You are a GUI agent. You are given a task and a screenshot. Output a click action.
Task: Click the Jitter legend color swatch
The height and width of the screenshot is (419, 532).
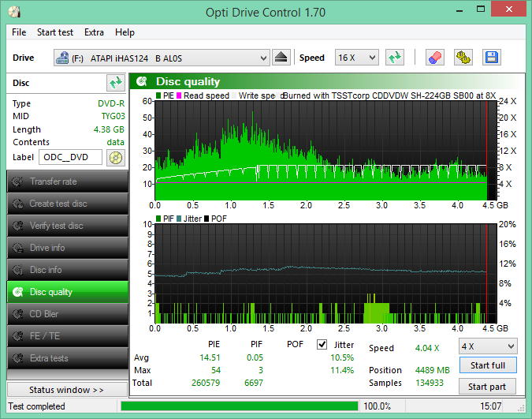click(179, 219)
